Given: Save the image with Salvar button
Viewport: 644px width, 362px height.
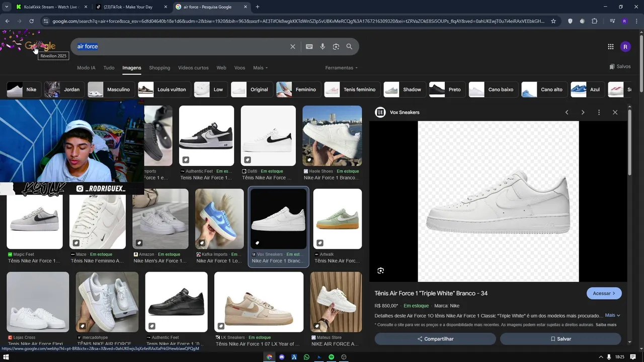Looking at the screenshot, I should [x=560, y=339].
